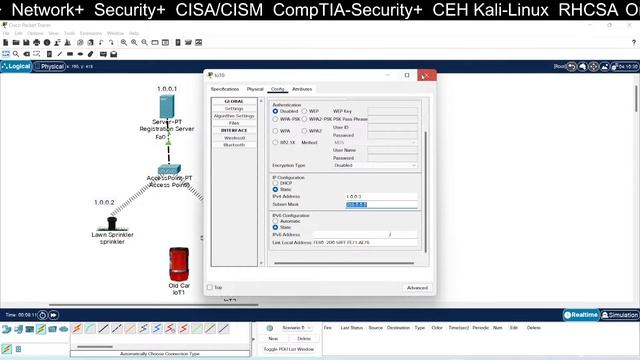
Task: Click the AccessPoint-PT Access Point device
Action: tap(169, 169)
